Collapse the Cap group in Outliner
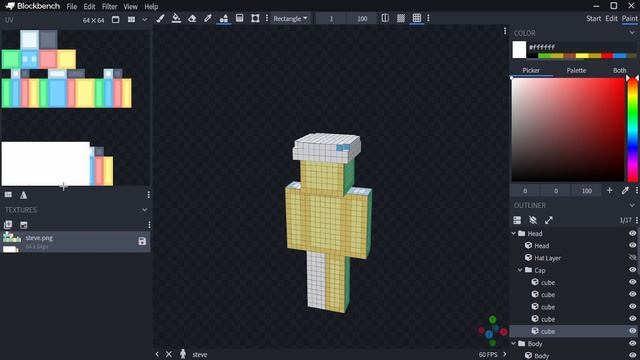This screenshot has width=640, height=360. [x=520, y=270]
